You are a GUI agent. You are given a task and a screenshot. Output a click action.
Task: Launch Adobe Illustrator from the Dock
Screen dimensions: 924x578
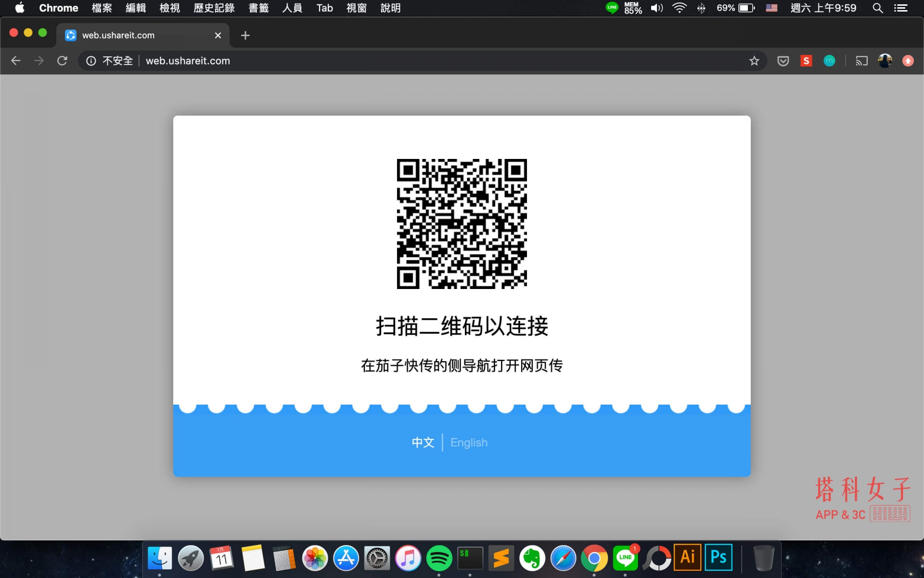point(687,557)
